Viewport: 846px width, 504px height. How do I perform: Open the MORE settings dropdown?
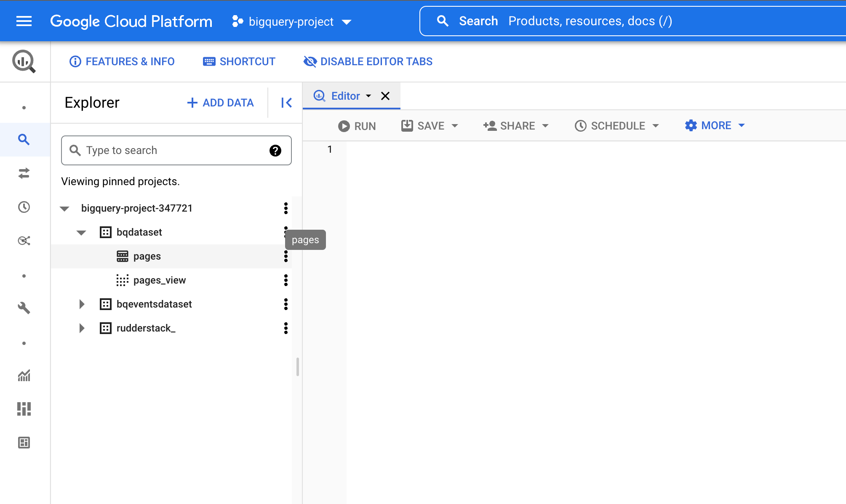pyautogui.click(x=715, y=125)
